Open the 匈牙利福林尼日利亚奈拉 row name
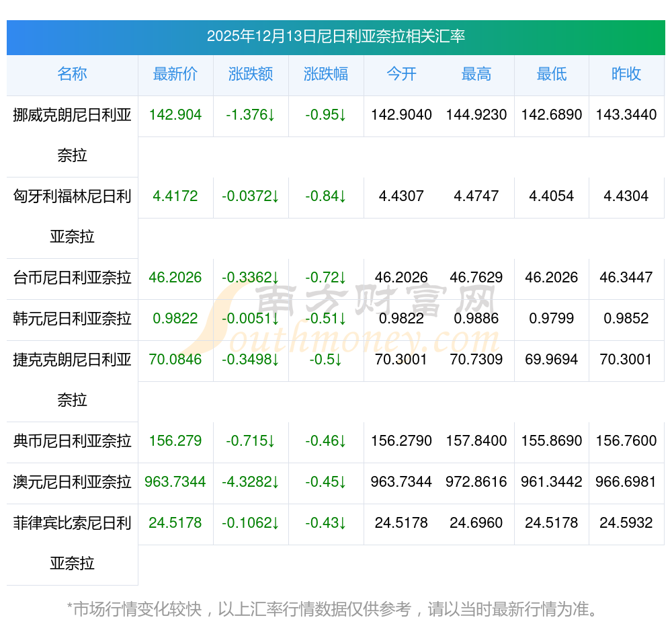The width and height of the screenshot is (672, 630). [x=72, y=216]
